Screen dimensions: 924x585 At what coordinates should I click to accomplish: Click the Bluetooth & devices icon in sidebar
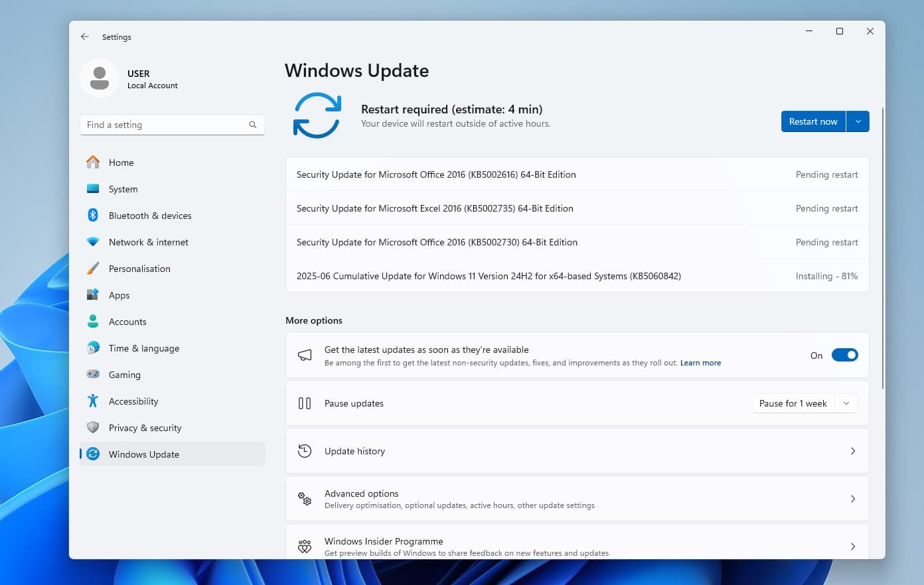[x=93, y=216]
